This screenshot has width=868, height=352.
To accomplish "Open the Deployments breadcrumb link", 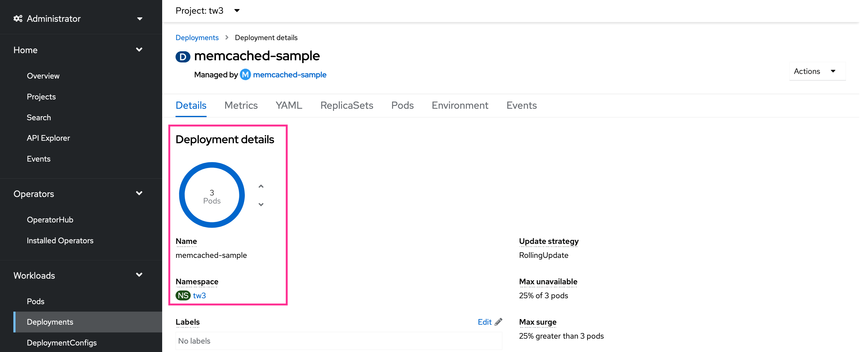I will click(197, 37).
